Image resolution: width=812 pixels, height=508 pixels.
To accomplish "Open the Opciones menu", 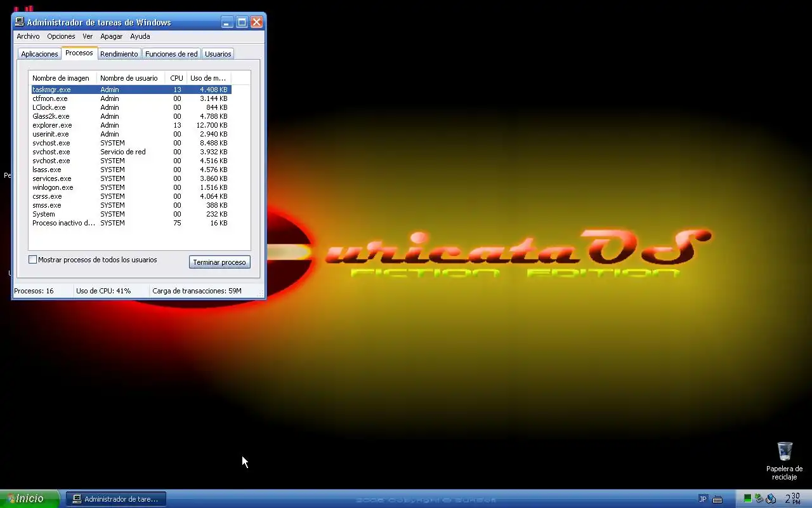I will point(61,36).
